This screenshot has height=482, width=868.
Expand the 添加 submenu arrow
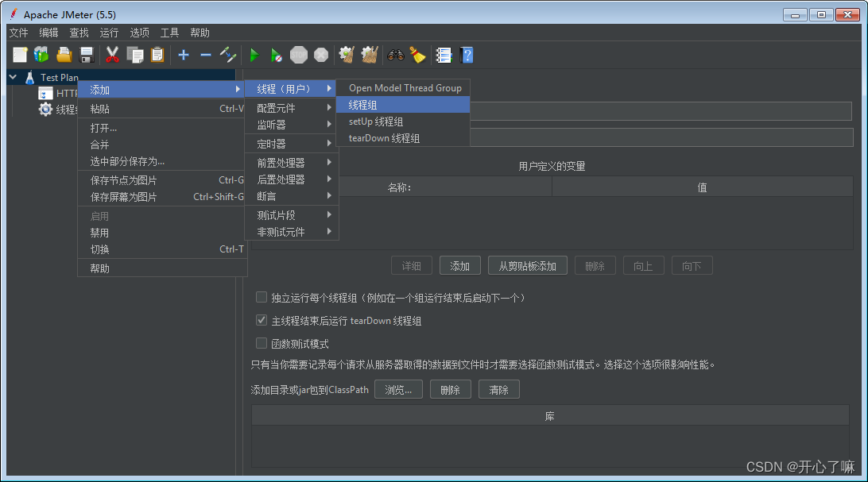click(x=238, y=89)
